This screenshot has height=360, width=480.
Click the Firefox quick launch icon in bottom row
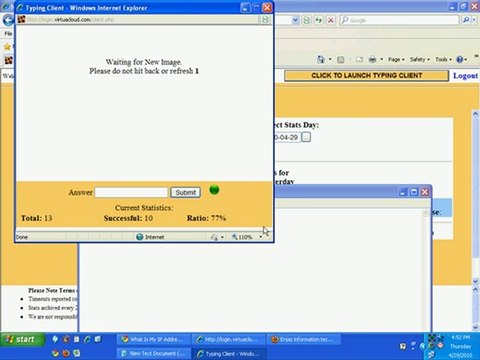(x=66, y=353)
